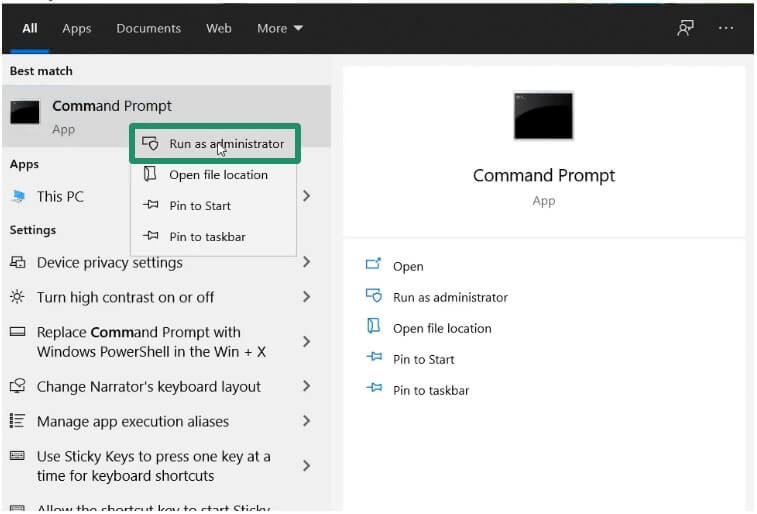Expand the arrow for Turn high contrast on or off
Screen dimensions: 757x514
click(x=306, y=297)
